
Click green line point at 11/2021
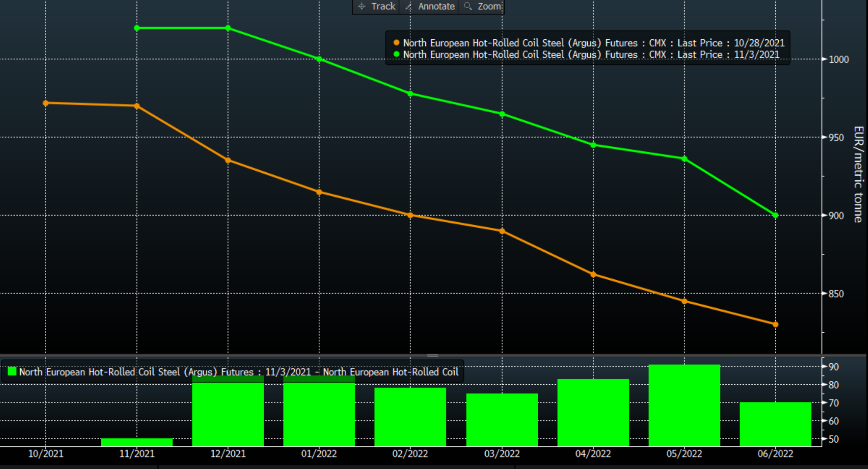pos(137,28)
